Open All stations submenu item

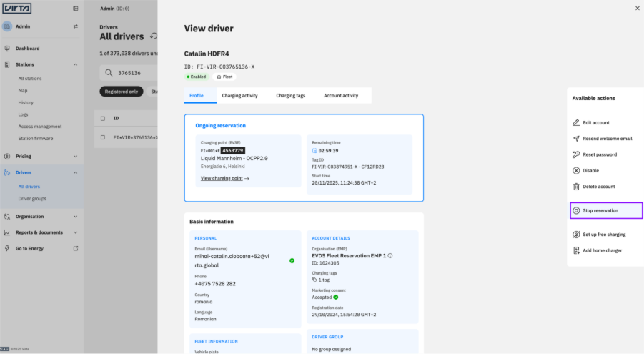click(x=29, y=79)
